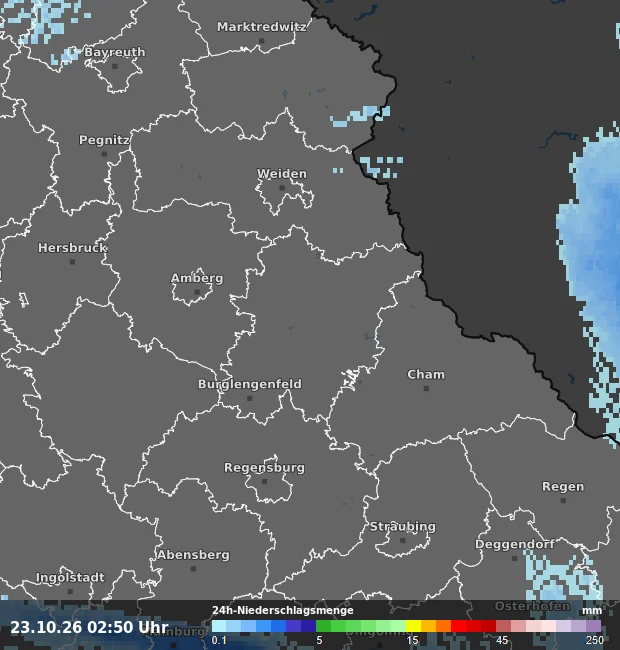620x650 pixels.
Task: Click the square marker below Marktredwitz
Action: tap(262, 41)
